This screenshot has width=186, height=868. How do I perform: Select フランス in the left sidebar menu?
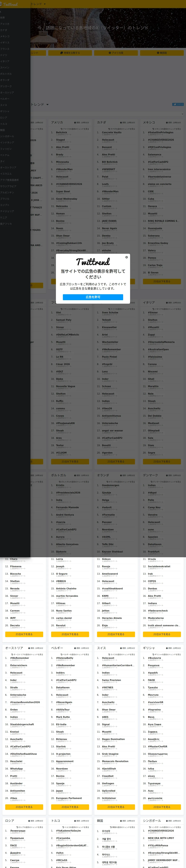[x=5, y=49]
